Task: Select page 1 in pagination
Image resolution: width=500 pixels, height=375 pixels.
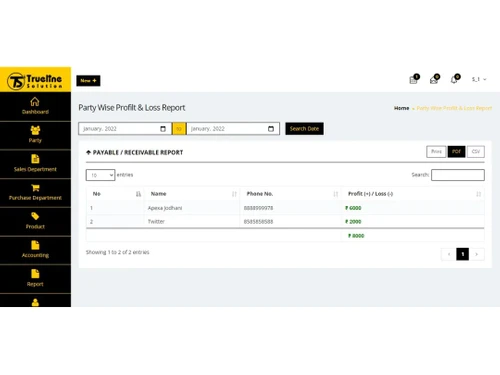Action: (x=463, y=254)
